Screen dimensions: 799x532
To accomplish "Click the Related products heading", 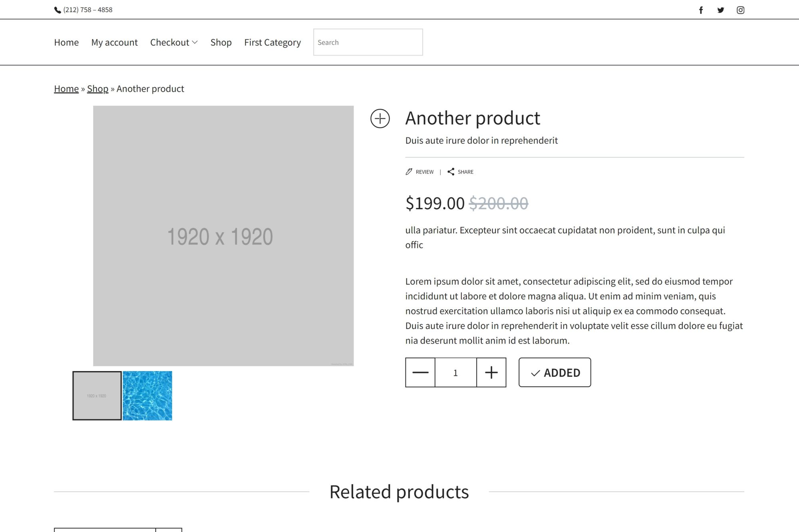I will pyautogui.click(x=399, y=492).
